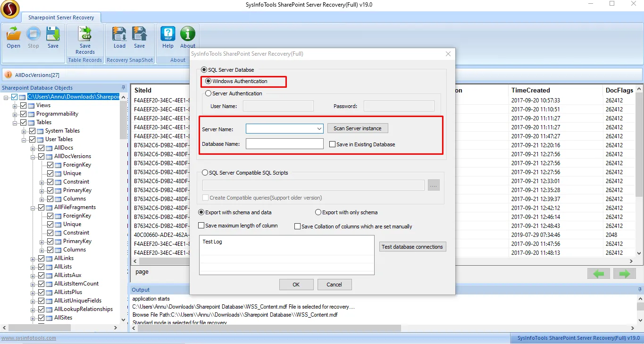Click the green next page arrow
This screenshot has width=644, height=344.
(x=625, y=274)
